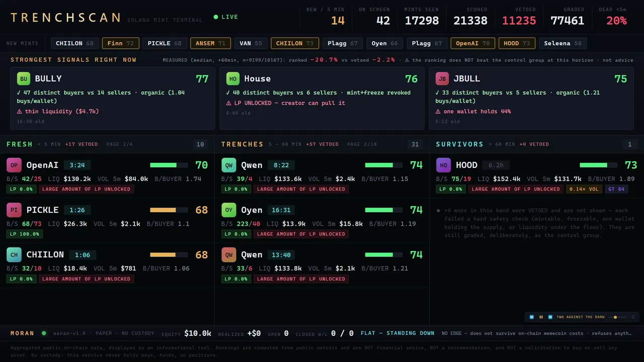Select the OpenAI 70 new-mint chip
The width and height of the screenshot is (644, 362).
coord(473,43)
